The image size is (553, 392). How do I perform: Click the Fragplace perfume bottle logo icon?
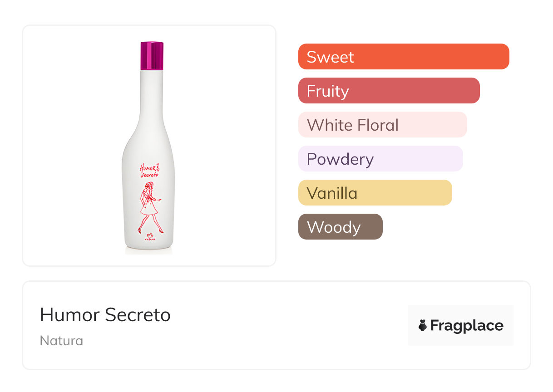423,325
